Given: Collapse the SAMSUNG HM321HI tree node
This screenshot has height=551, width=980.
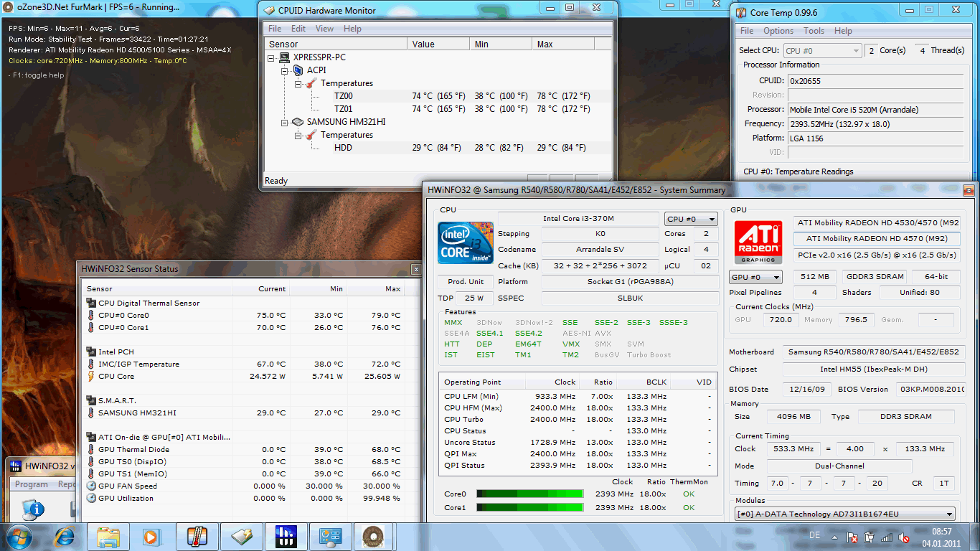Looking at the screenshot, I should 284,122.
